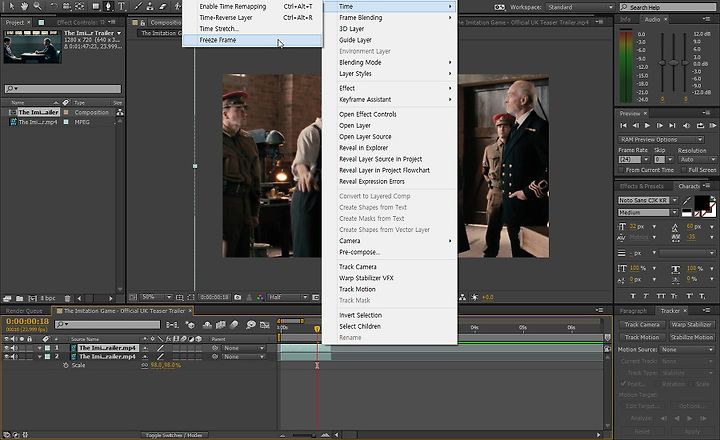Click Stabilize Motion button
720x440 pixels.
691,337
